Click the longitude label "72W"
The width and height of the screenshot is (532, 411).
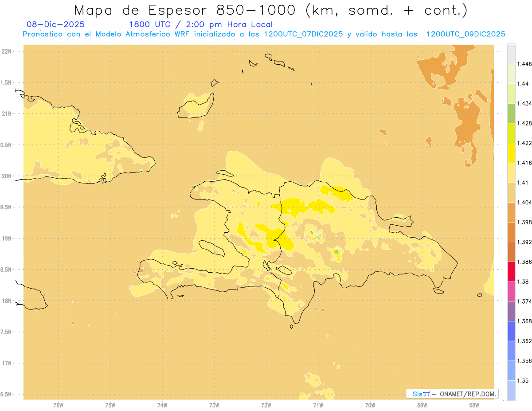pos(266,405)
